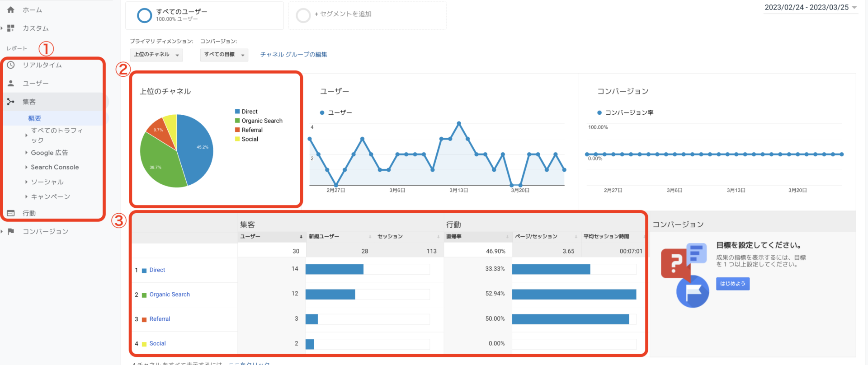Select 行動 section in the sidebar
The width and height of the screenshot is (868, 365).
29,213
